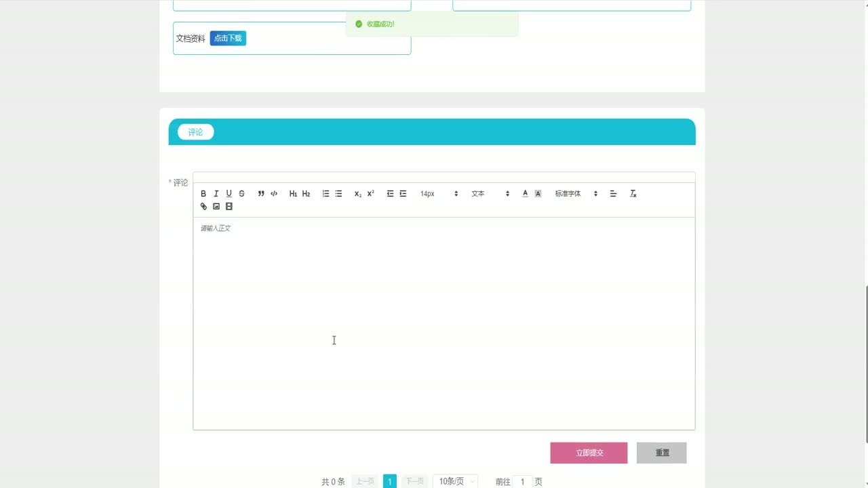Click the 点击下载 download button
The image size is (868, 488).
pos(228,39)
